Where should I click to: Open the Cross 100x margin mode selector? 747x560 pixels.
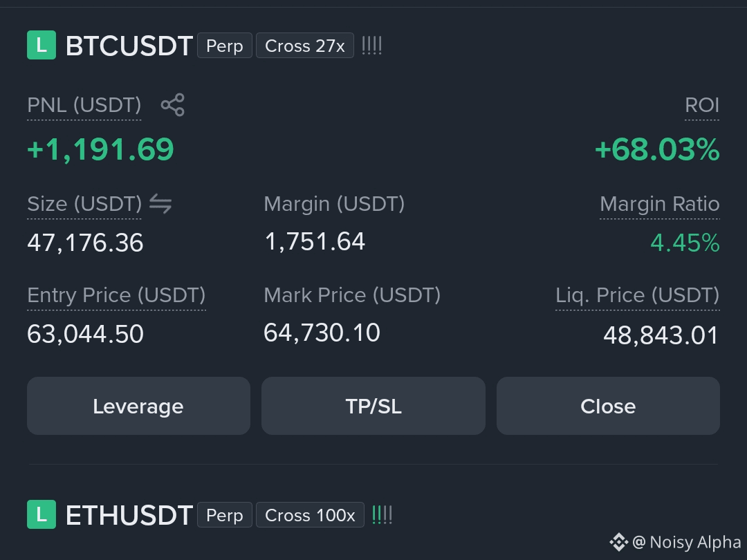310,515
